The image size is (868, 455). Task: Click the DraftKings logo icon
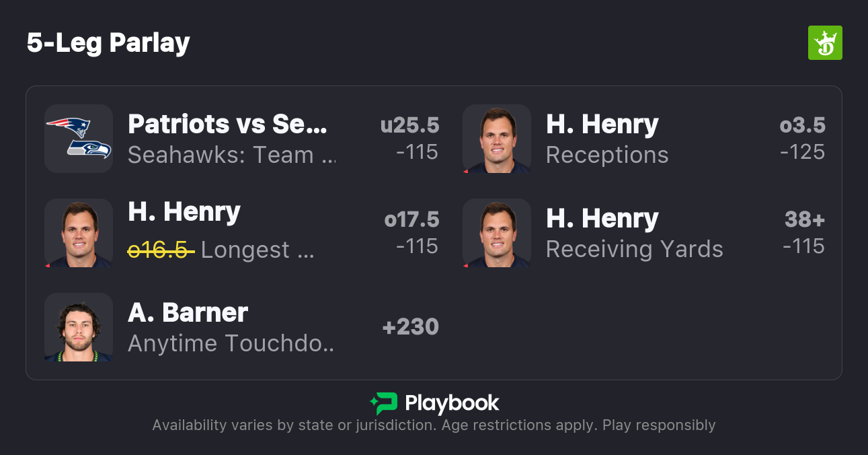click(824, 43)
